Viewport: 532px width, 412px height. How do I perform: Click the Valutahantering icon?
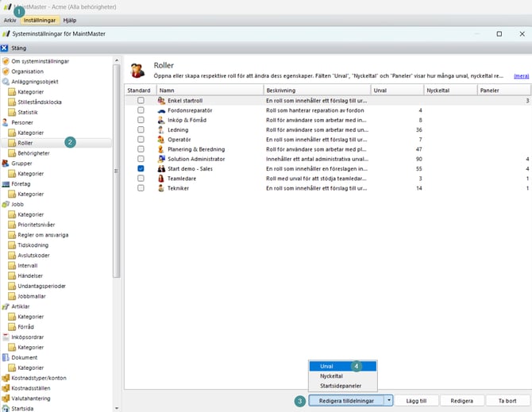[6, 399]
